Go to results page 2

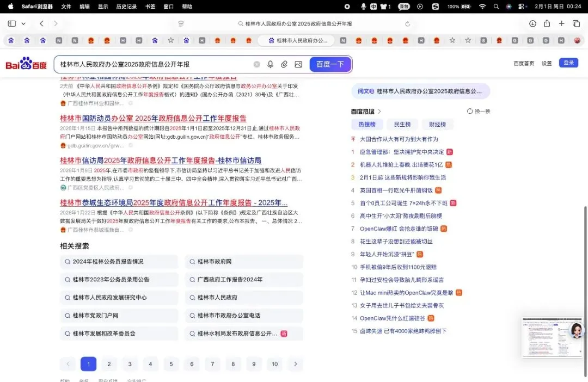(109, 364)
